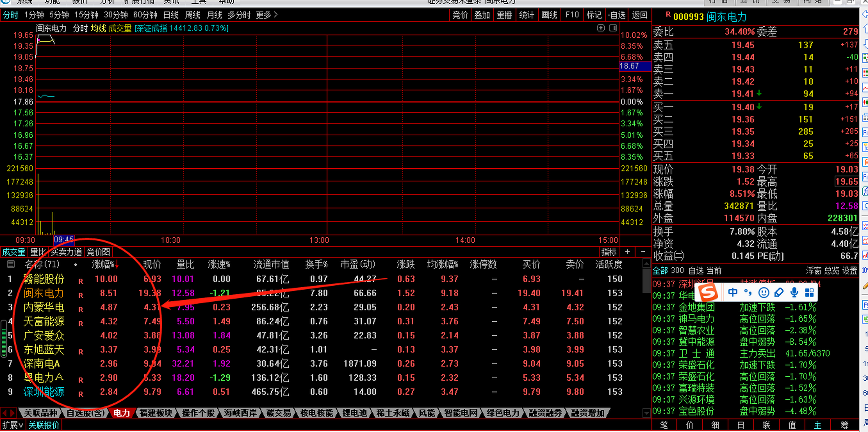Image resolution: width=868 pixels, height=432 pixels.
Task: Remove stock via -自选 button
Action: (x=616, y=15)
